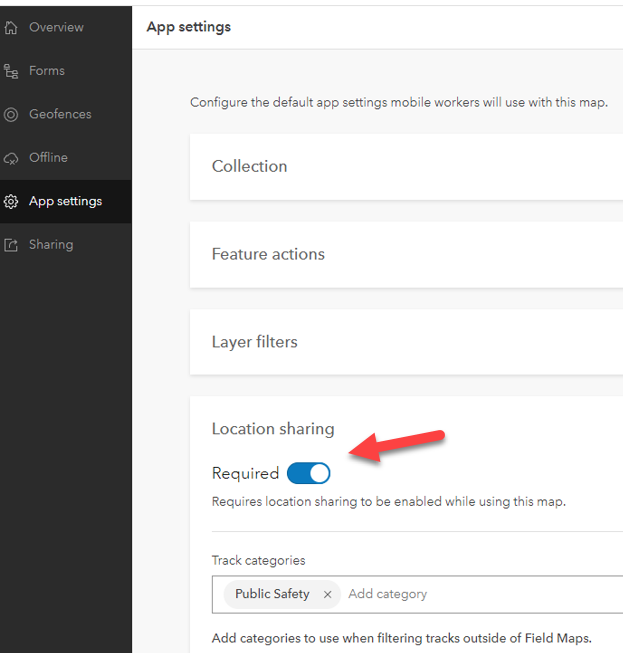Select the Public Safety category chip
Viewport: 623px width, 653px height.
272,594
